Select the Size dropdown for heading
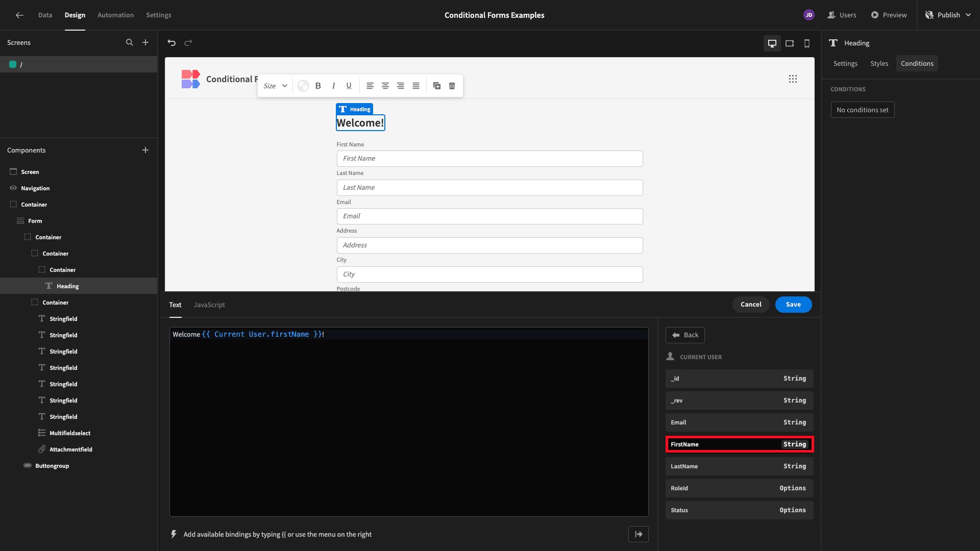The height and width of the screenshot is (551, 980). click(275, 85)
